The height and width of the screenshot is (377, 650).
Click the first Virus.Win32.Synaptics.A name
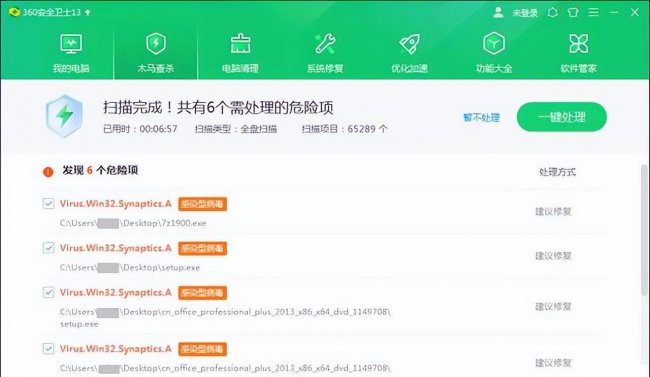coord(116,204)
